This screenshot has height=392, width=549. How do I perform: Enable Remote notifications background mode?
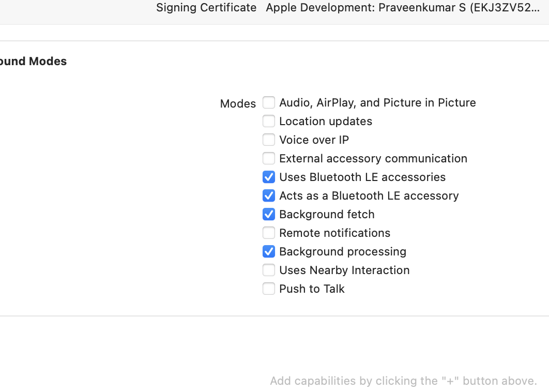269,233
